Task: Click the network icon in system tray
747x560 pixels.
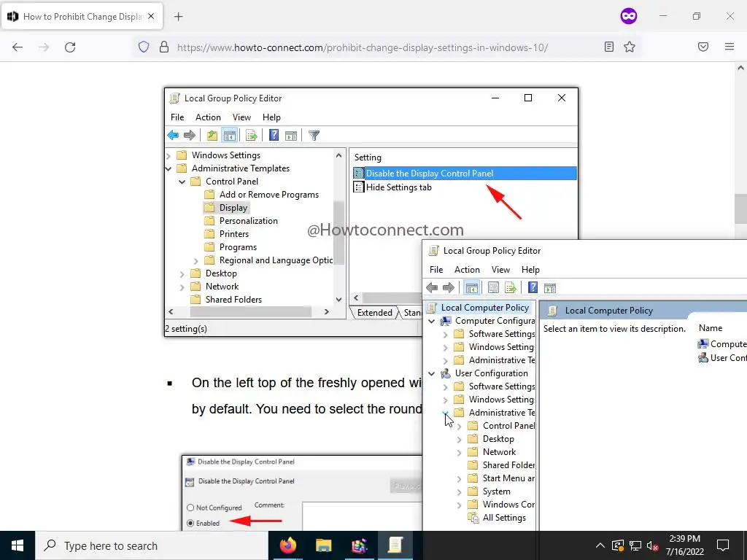Action: (635, 545)
